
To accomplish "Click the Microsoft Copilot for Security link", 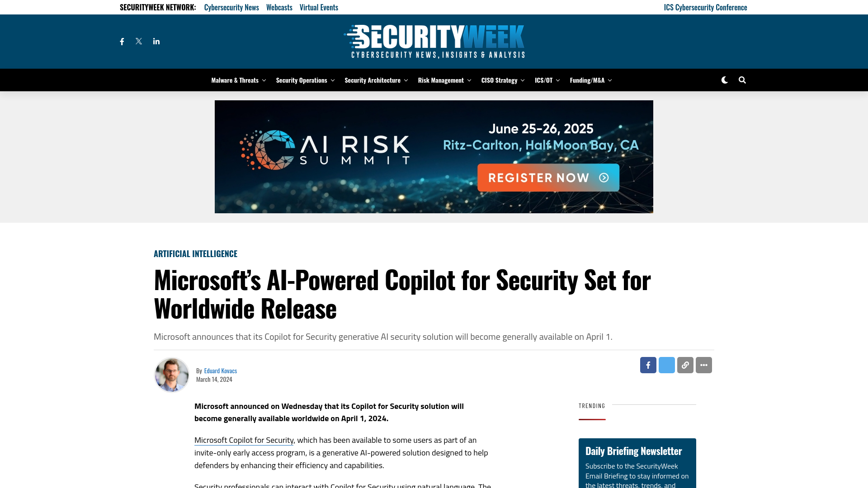I will pos(243,440).
